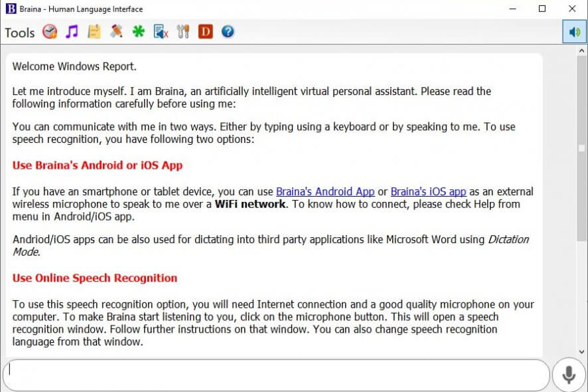Open Braina's iOS app link

(x=428, y=192)
